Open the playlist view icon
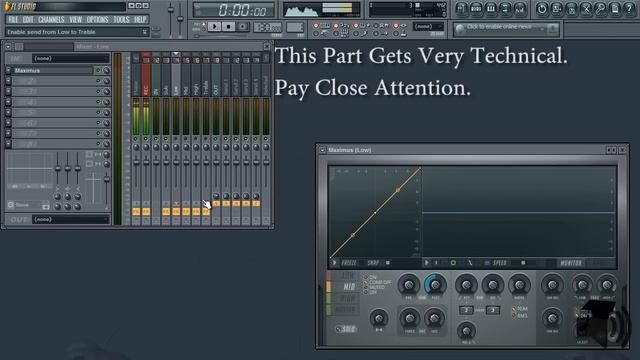 pyautogui.click(x=461, y=9)
